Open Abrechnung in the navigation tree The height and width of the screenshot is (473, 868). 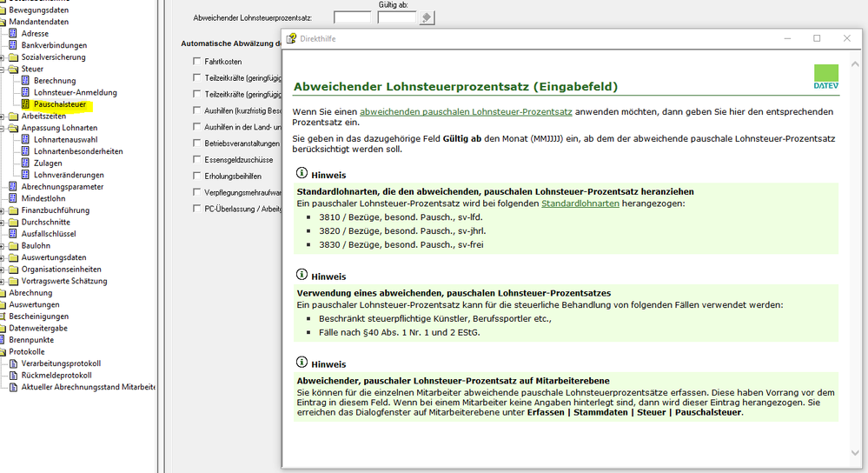(30, 292)
